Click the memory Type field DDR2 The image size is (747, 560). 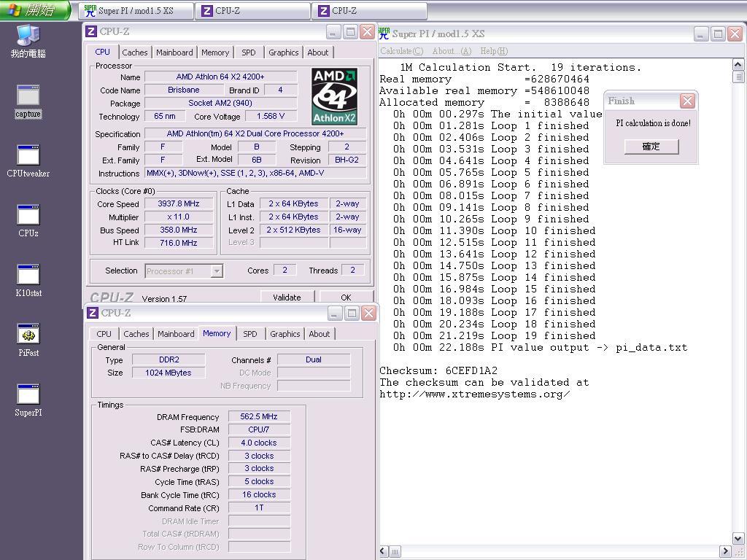[x=169, y=359]
